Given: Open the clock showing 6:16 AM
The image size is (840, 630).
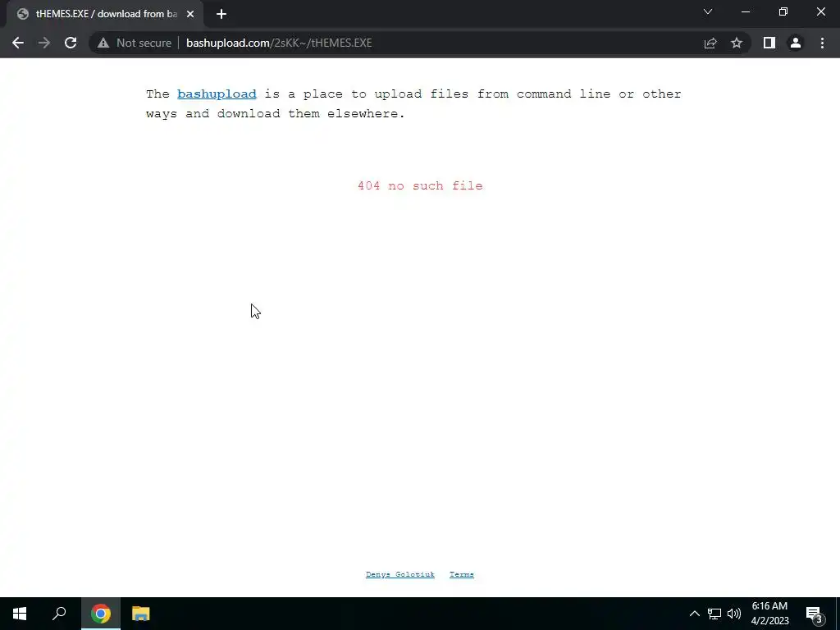Looking at the screenshot, I should 769,614.
